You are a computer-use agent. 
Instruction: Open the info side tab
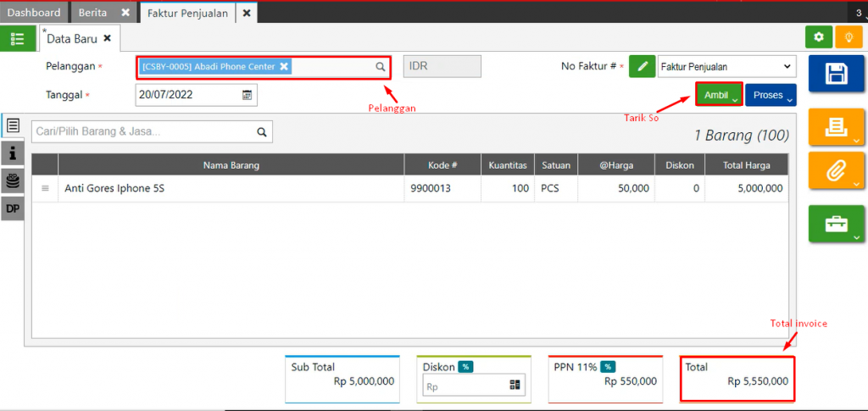(x=13, y=153)
